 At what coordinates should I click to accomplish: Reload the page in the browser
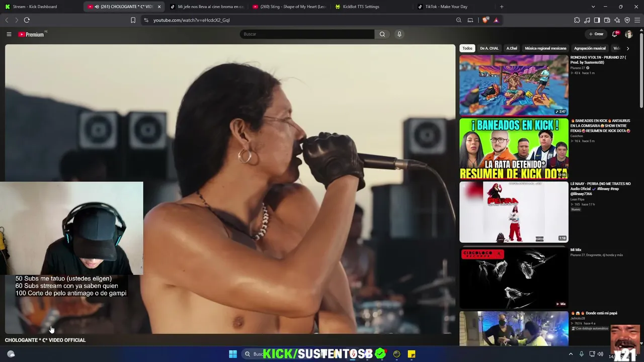pyautogui.click(x=27, y=20)
